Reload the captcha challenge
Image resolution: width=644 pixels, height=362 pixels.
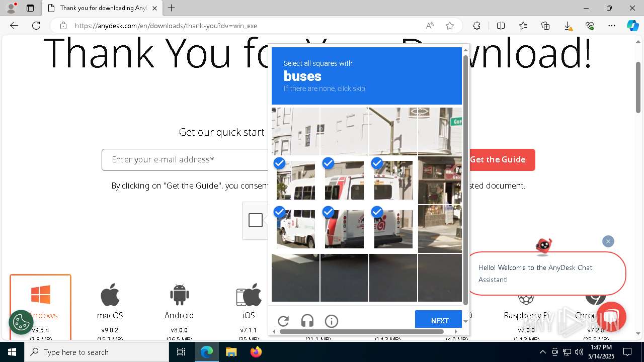click(x=283, y=321)
